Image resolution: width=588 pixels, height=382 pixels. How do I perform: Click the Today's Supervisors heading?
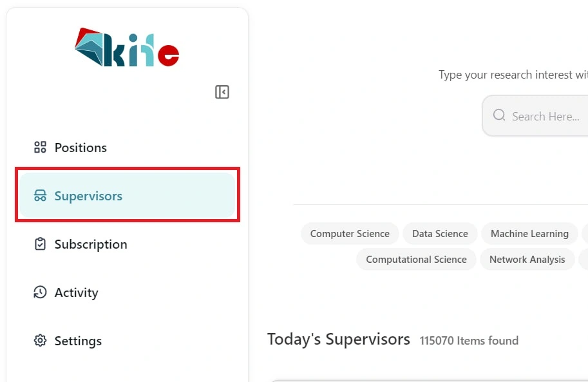[339, 339]
